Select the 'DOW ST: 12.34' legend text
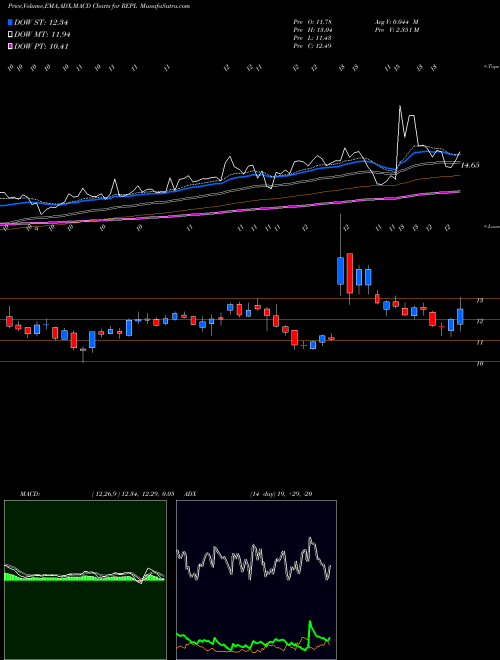This screenshot has height=660, width=500. pos(41,22)
